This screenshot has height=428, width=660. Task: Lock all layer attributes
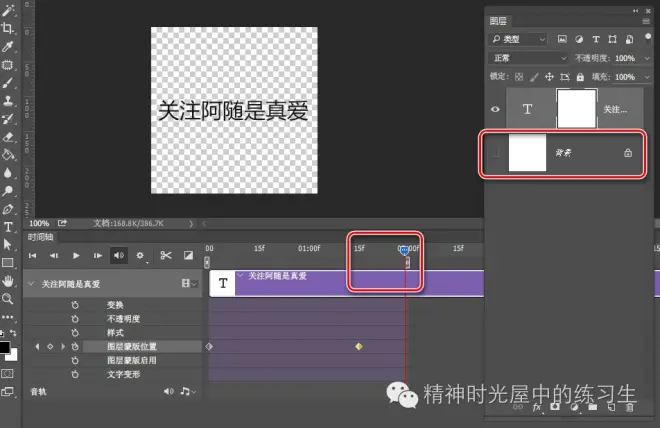coord(580,77)
